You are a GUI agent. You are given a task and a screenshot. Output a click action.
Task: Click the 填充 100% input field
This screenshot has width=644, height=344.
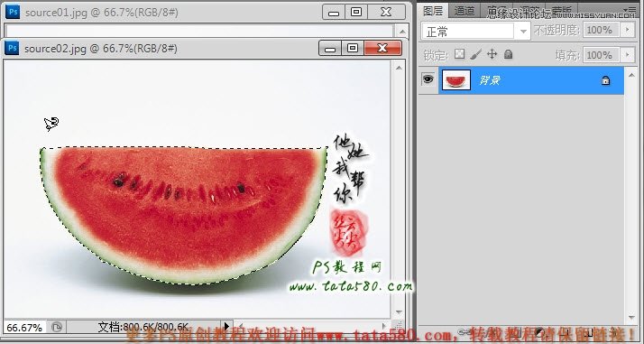[602, 55]
